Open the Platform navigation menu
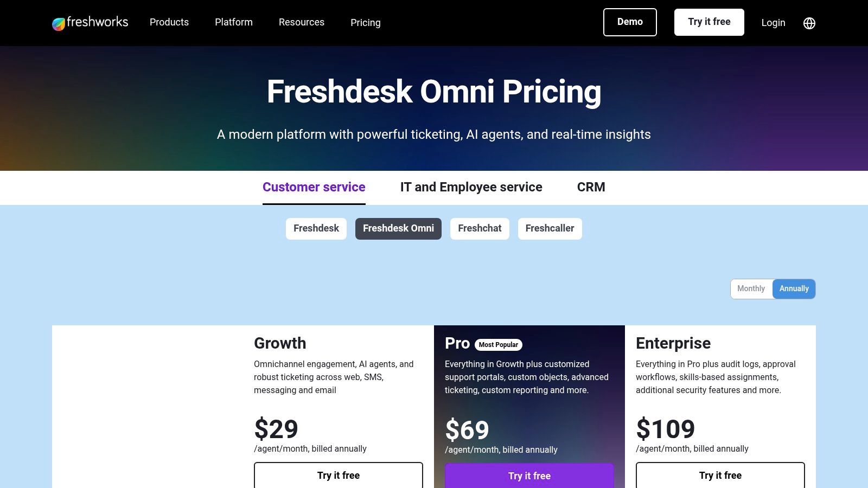 pyautogui.click(x=233, y=22)
